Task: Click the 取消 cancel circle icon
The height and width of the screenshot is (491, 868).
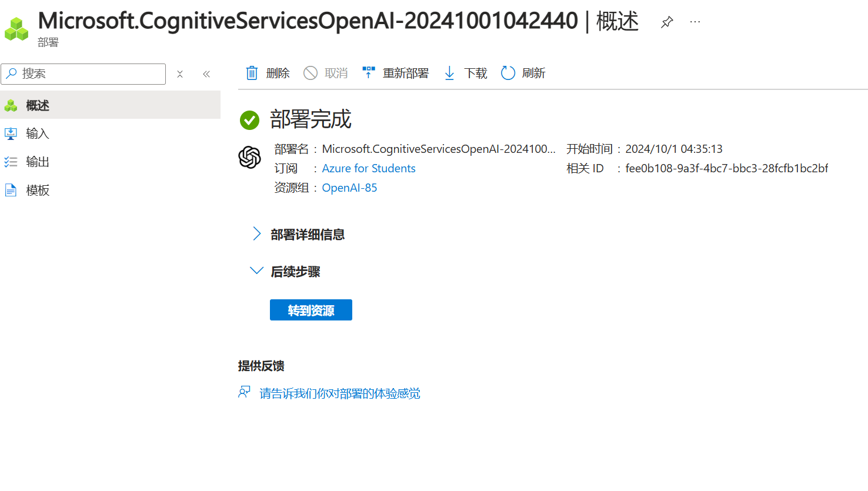Action: [x=311, y=73]
